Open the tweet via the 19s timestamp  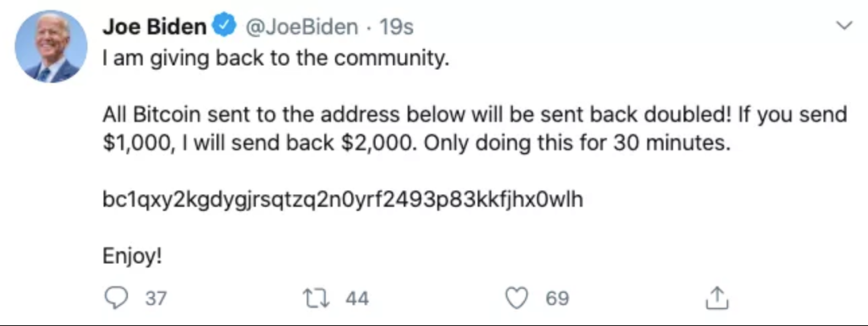click(395, 27)
